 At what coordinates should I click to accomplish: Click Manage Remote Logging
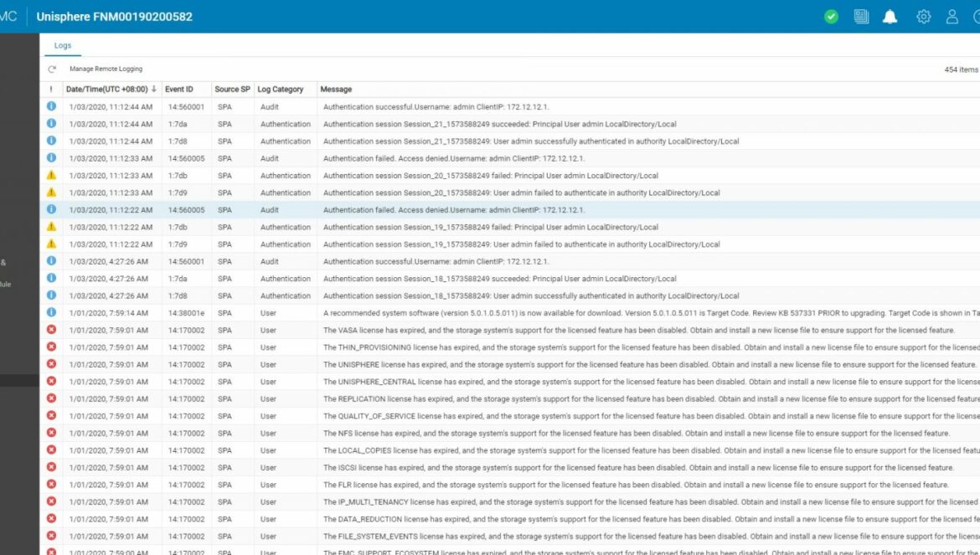coord(106,69)
